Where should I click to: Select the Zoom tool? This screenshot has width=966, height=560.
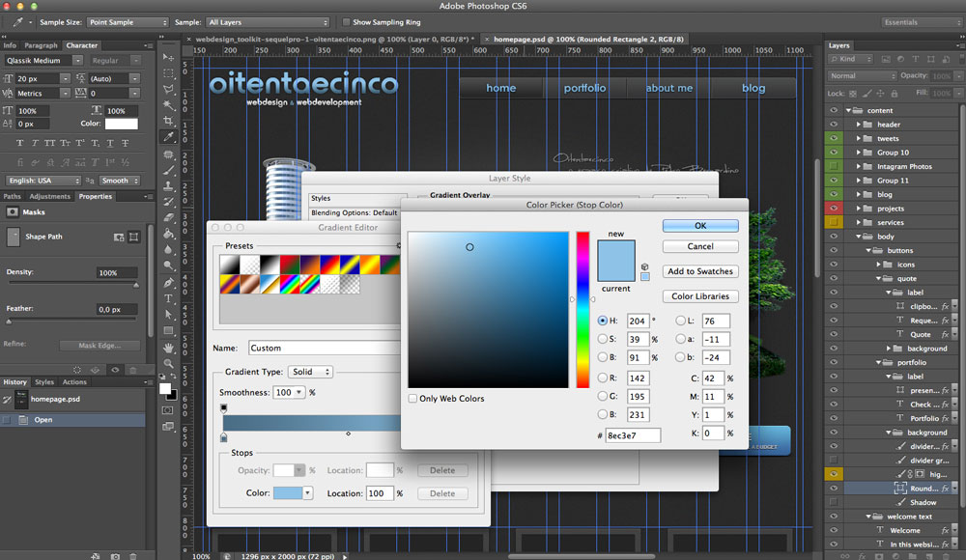[168, 363]
